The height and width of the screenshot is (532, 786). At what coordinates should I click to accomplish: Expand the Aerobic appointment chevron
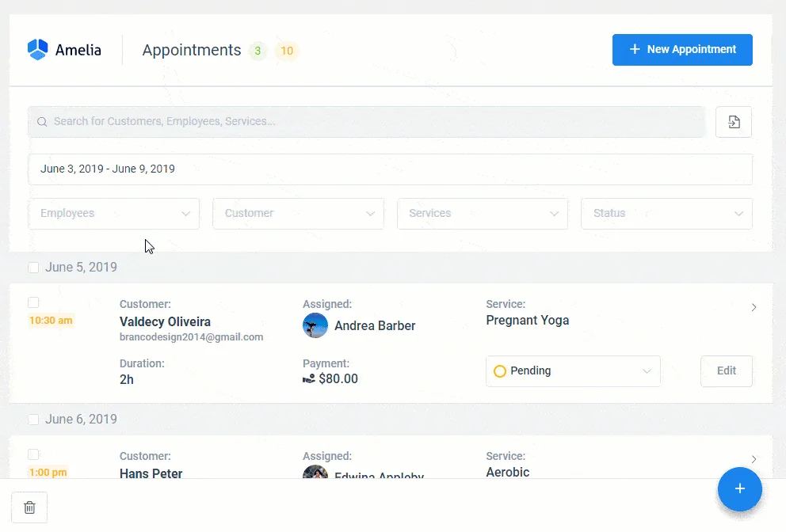[x=754, y=459]
